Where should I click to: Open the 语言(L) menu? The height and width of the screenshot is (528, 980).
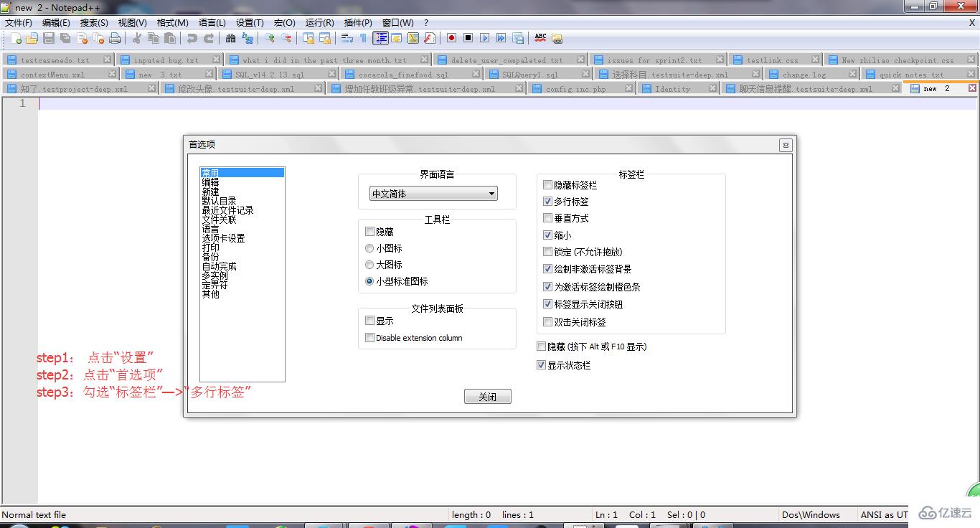point(212,23)
